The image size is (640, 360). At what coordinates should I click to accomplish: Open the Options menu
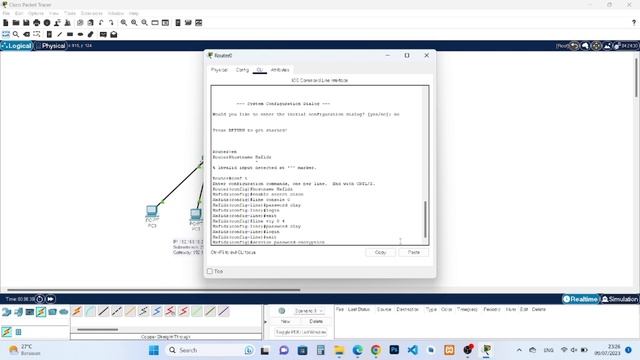(36, 13)
